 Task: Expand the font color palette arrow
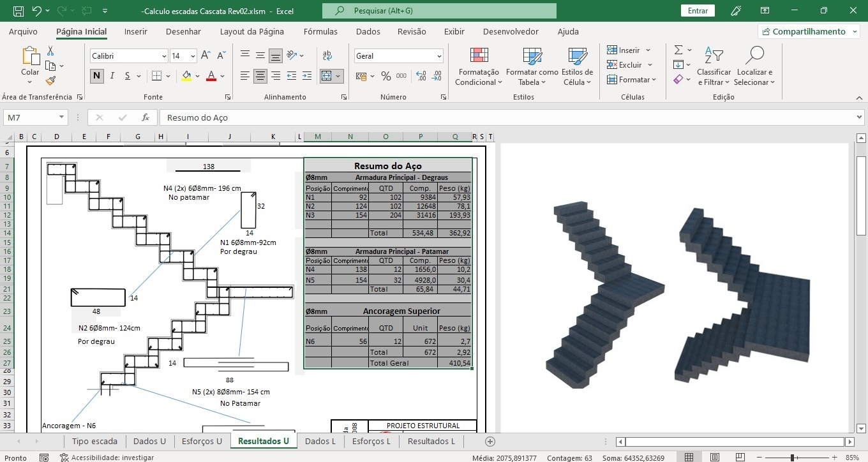tap(222, 76)
